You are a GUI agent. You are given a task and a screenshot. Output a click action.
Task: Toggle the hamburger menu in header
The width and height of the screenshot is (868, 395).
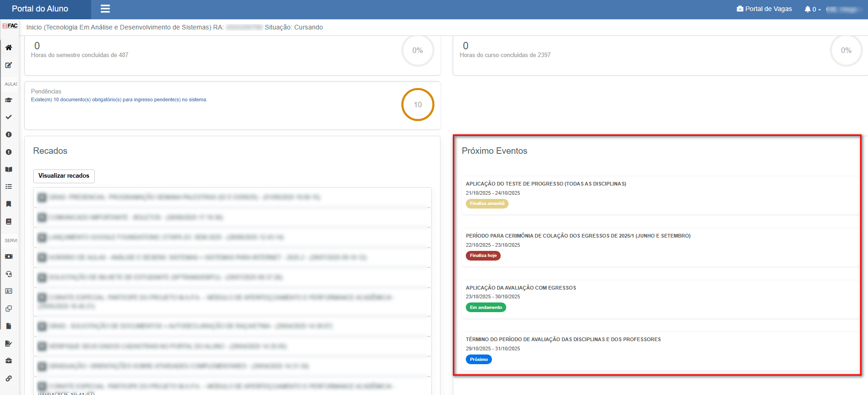coord(105,9)
